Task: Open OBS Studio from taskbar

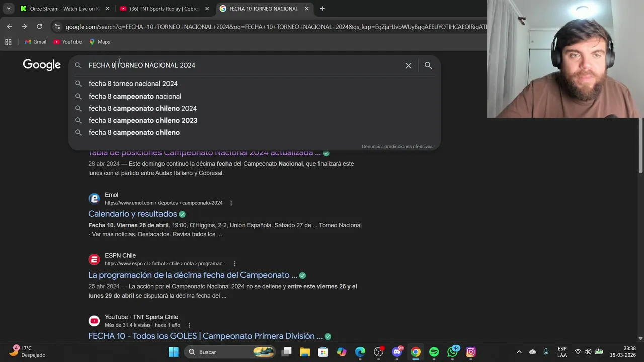Action: [379, 352]
